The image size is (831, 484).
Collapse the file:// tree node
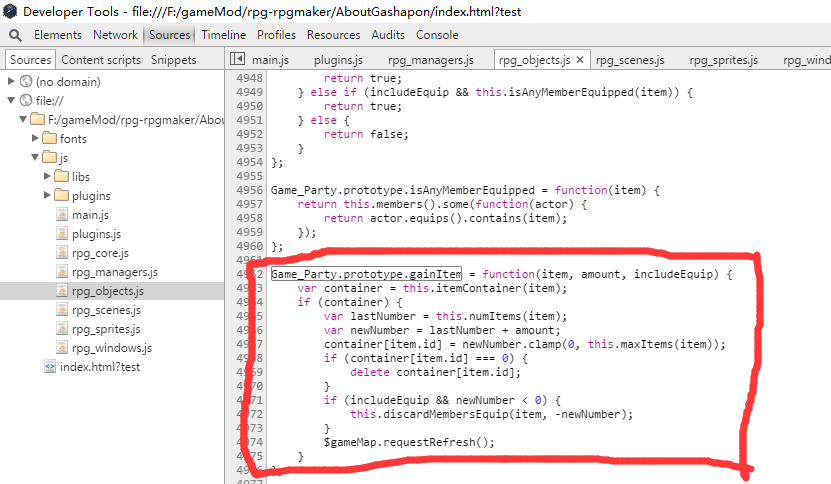[x=11, y=100]
